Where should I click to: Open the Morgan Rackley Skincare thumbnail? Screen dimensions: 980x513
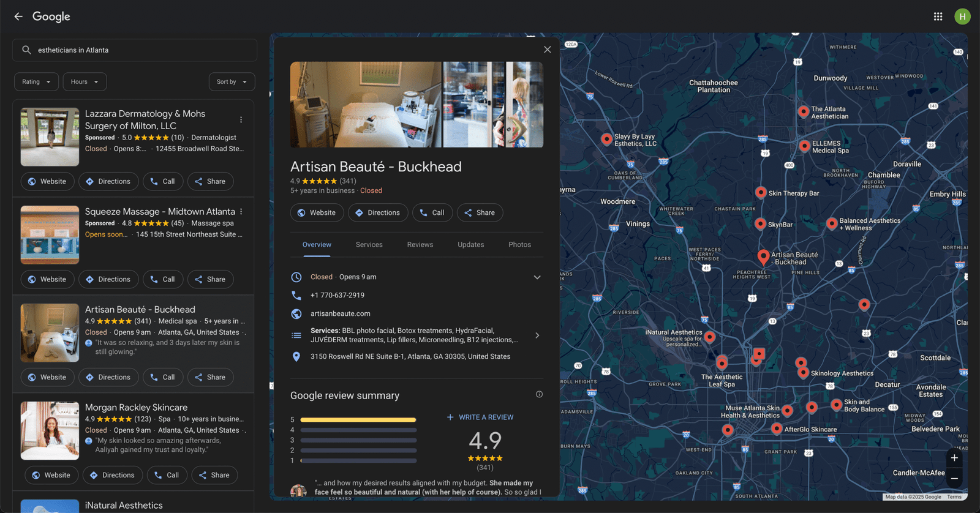click(50, 430)
